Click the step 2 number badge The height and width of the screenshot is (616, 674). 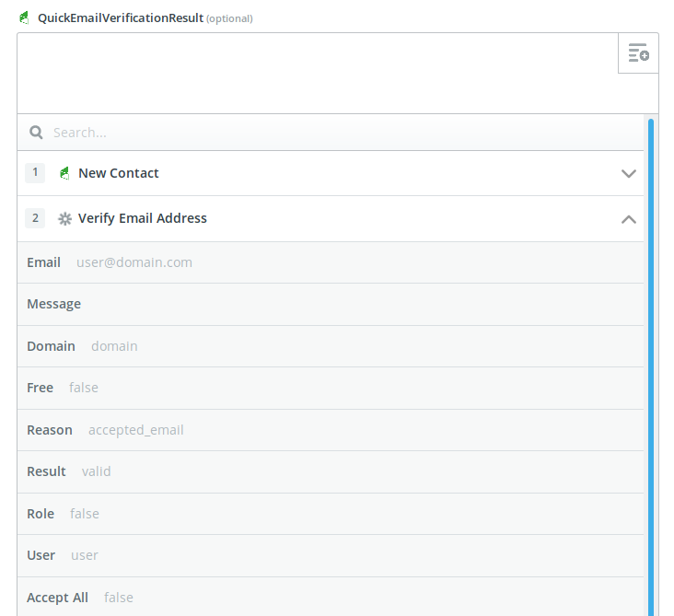(35, 218)
